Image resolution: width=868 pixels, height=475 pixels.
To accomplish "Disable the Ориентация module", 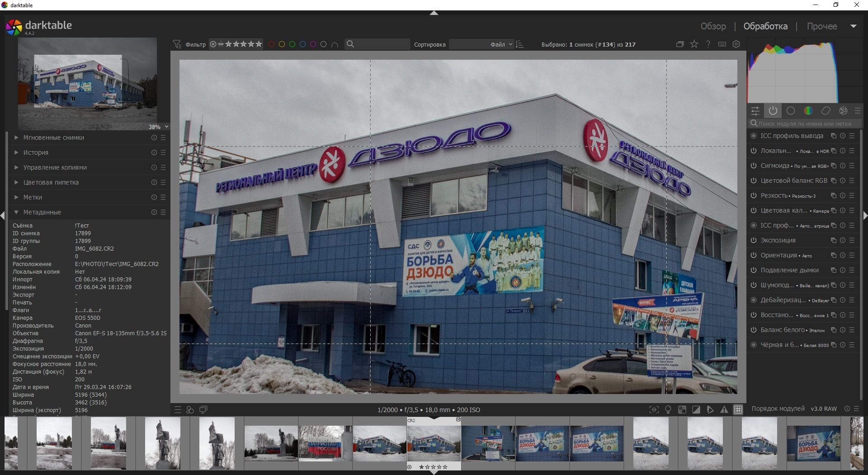I will 754,255.
